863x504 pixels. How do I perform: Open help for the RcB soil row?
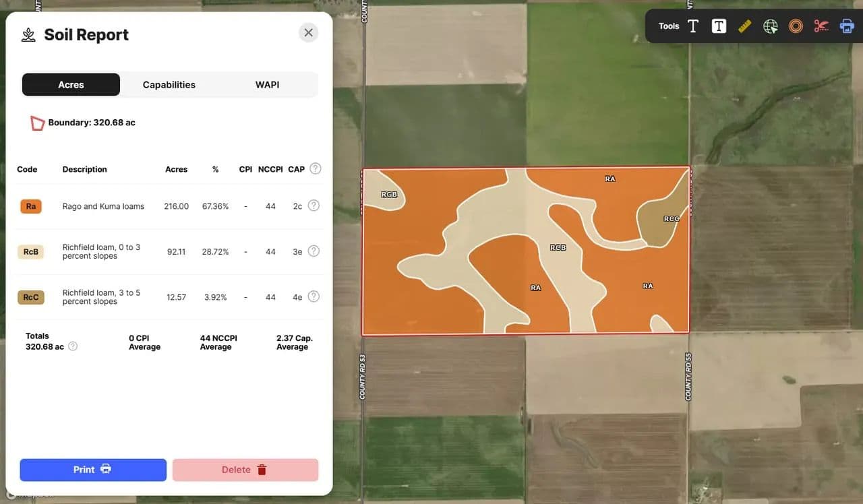(314, 251)
